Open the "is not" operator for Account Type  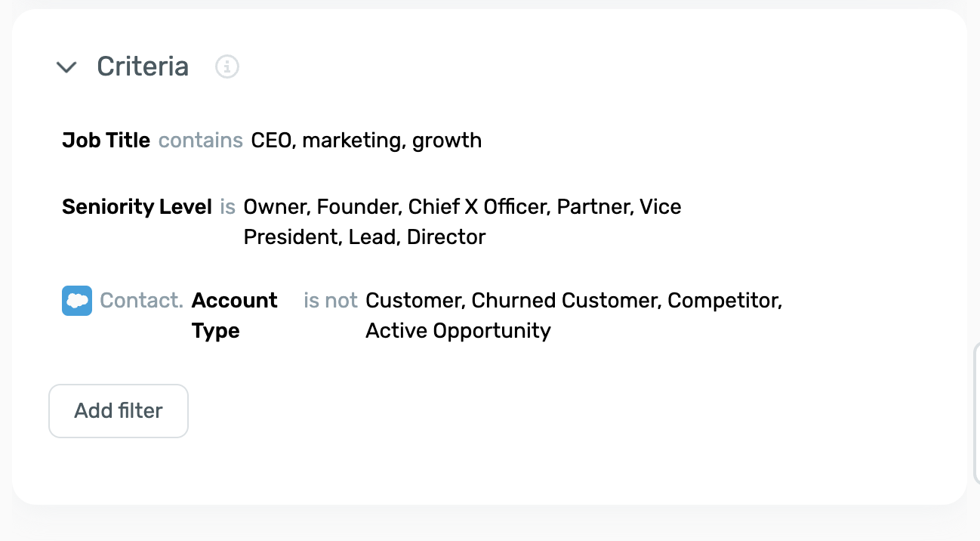pyautogui.click(x=331, y=301)
